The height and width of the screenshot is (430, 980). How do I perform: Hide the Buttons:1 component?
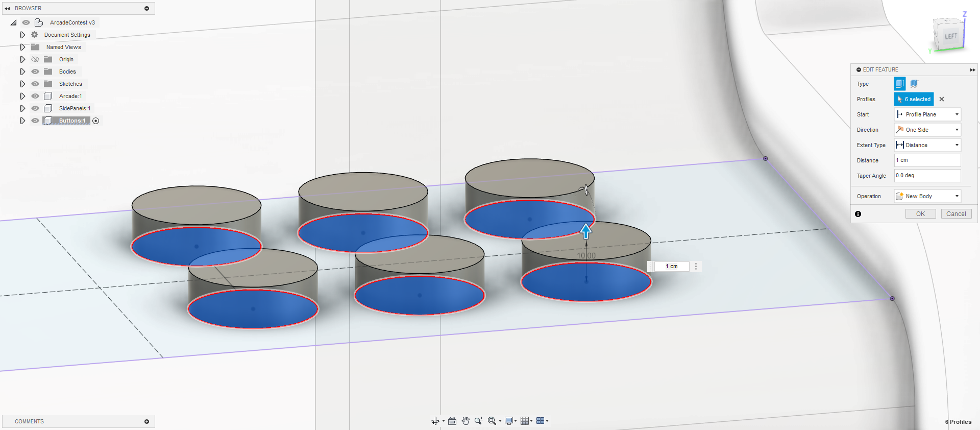tap(35, 121)
